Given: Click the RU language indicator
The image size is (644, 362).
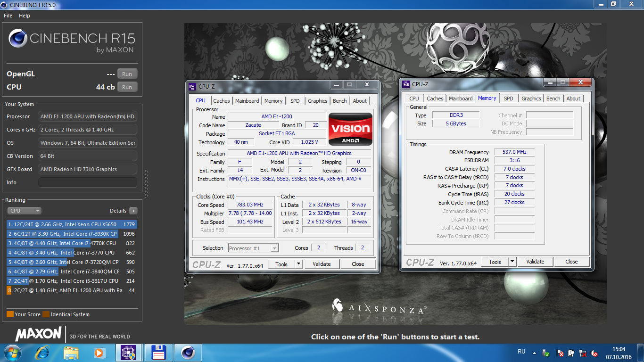Looking at the screenshot, I should point(521,352).
